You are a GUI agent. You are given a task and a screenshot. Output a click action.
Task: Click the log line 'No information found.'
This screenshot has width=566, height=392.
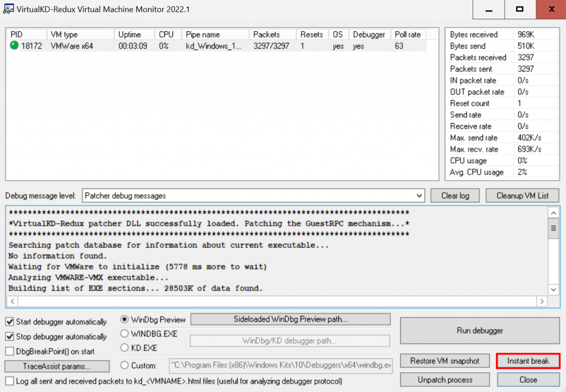[x=57, y=256]
